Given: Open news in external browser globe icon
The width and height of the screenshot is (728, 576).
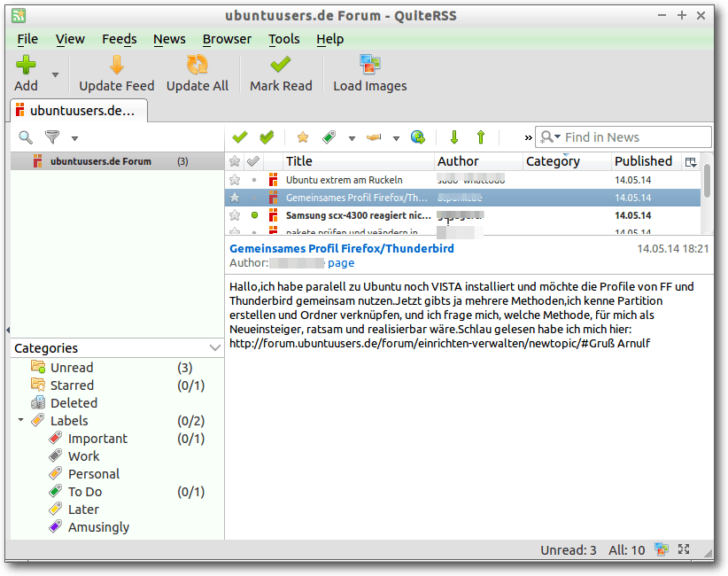Looking at the screenshot, I should 418,137.
